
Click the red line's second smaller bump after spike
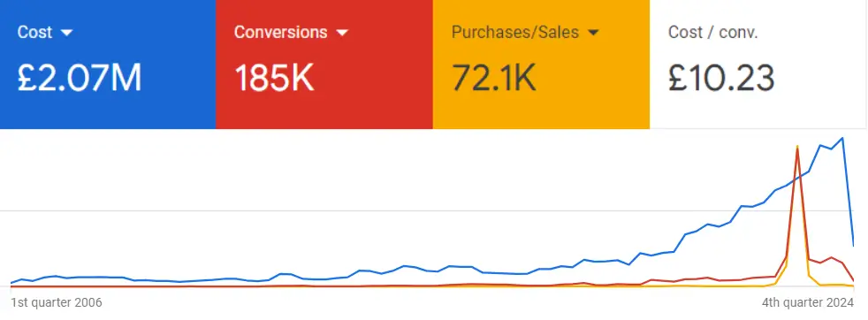pyautogui.click(x=831, y=257)
